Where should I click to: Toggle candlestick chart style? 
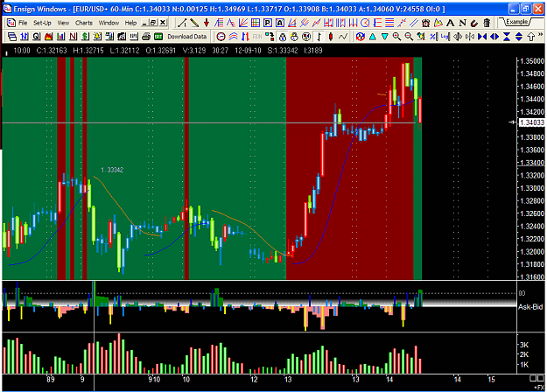click(331, 37)
